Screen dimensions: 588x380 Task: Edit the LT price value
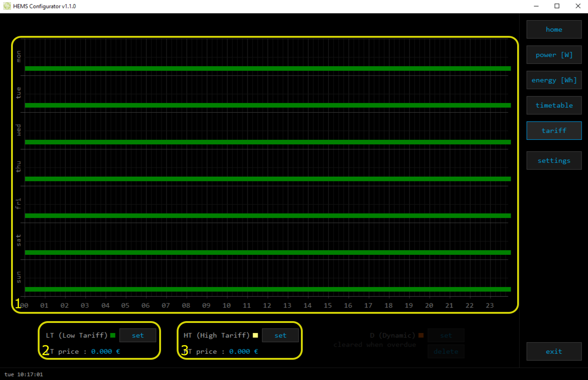(105, 351)
